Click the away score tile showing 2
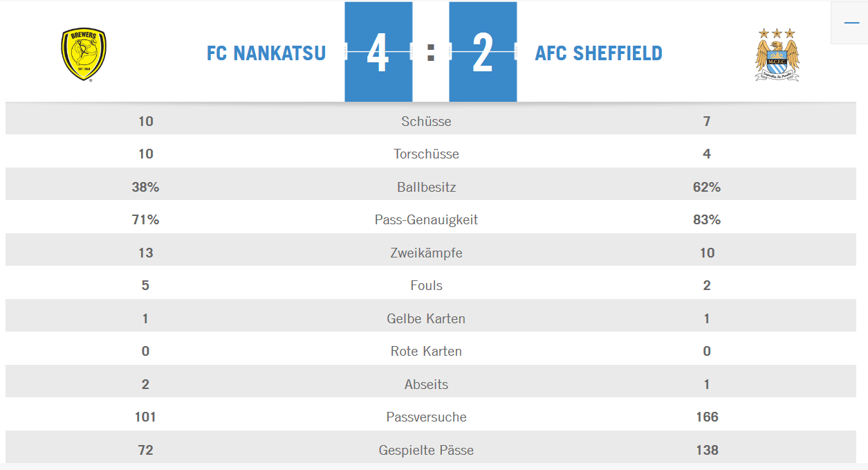Image resolution: width=868 pixels, height=470 pixels. (483, 53)
